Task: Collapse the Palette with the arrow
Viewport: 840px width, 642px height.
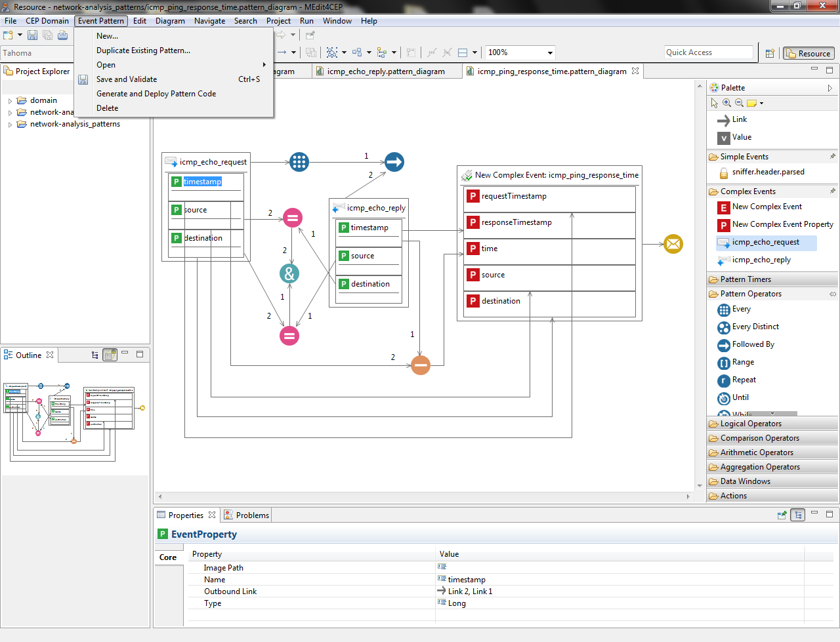Action: click(x=830, y=88)
